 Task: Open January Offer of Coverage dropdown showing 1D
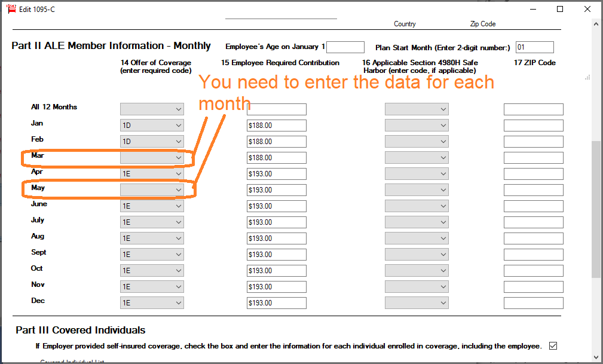(x=152, y=125)
